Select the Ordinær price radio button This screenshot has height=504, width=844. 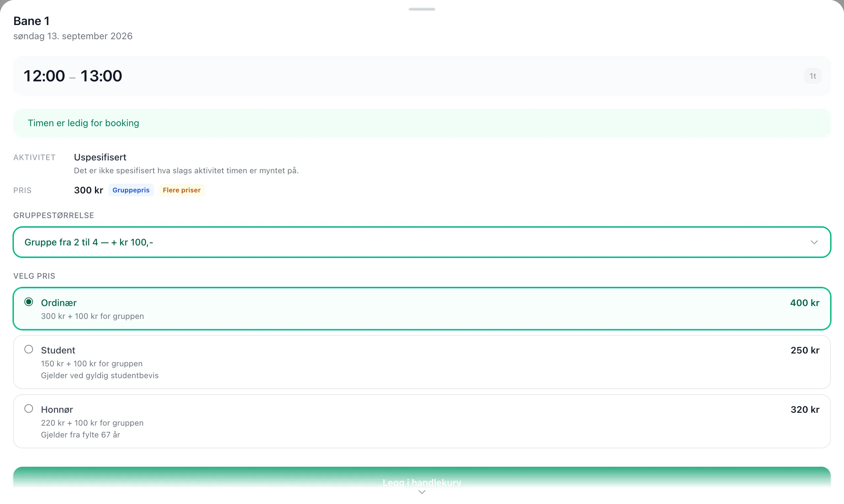click(29, 302)
